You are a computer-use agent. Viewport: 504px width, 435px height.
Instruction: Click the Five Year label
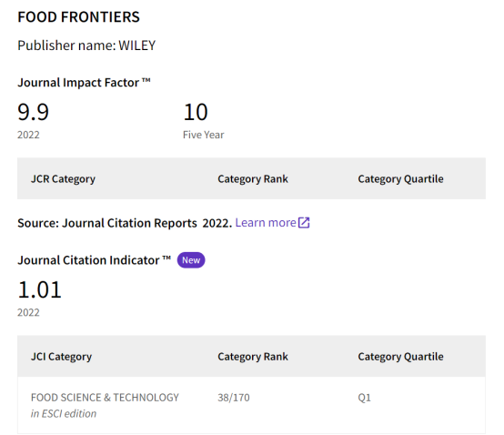coord(204,135)
